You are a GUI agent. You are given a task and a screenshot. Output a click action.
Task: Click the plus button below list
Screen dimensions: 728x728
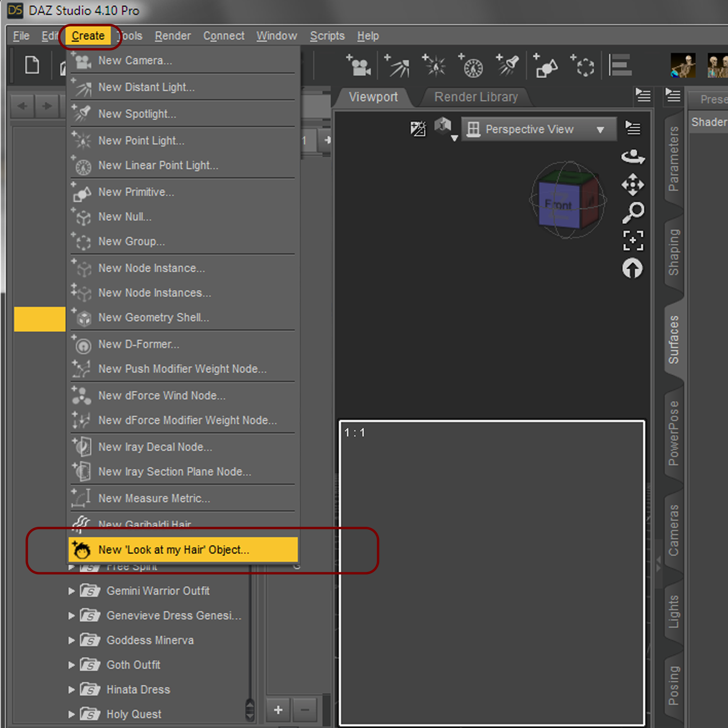pos(278,710)
